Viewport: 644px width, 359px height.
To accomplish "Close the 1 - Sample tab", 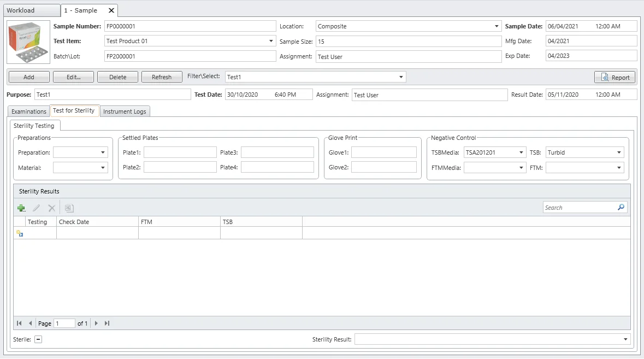I will [111, 10].
